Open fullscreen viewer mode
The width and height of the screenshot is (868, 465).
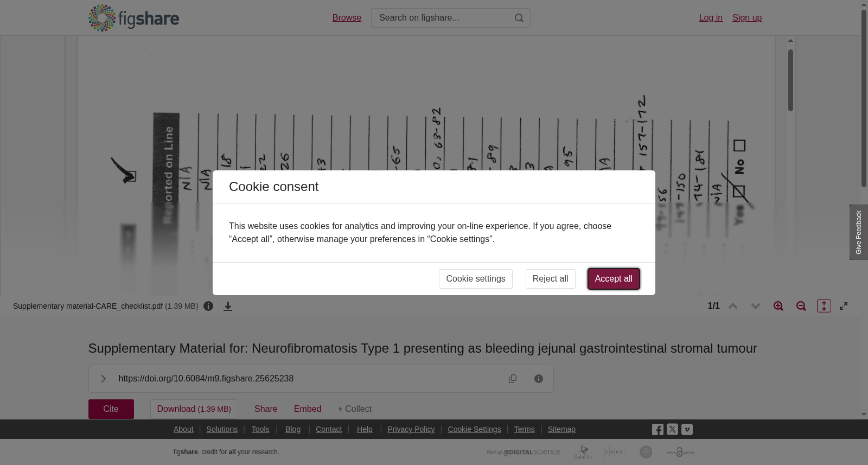[x=844, y=306]
